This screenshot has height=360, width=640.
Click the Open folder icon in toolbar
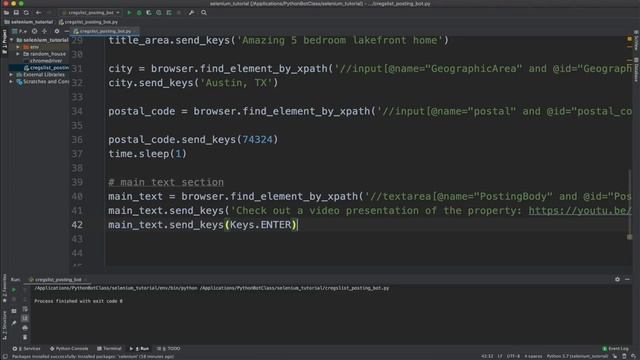click(7, 13)
